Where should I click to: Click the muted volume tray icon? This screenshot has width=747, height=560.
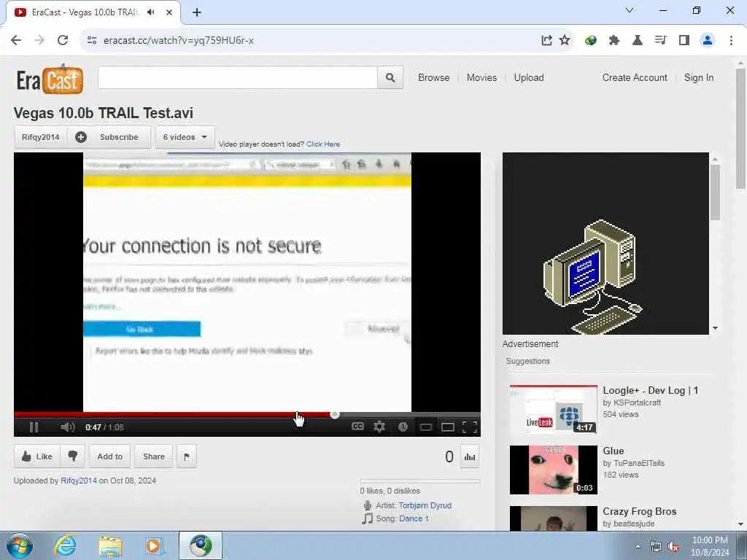tap(673, 547)
